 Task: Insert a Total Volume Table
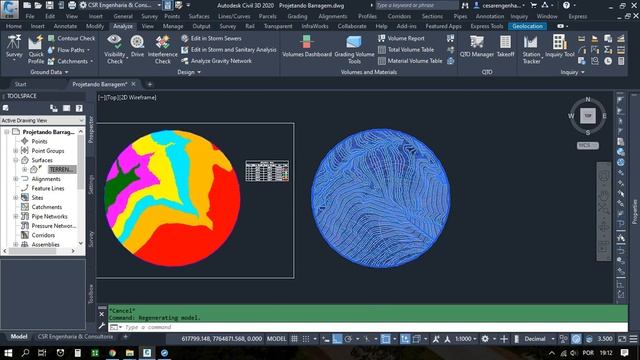pyautogui.click(x=406, y=50)
